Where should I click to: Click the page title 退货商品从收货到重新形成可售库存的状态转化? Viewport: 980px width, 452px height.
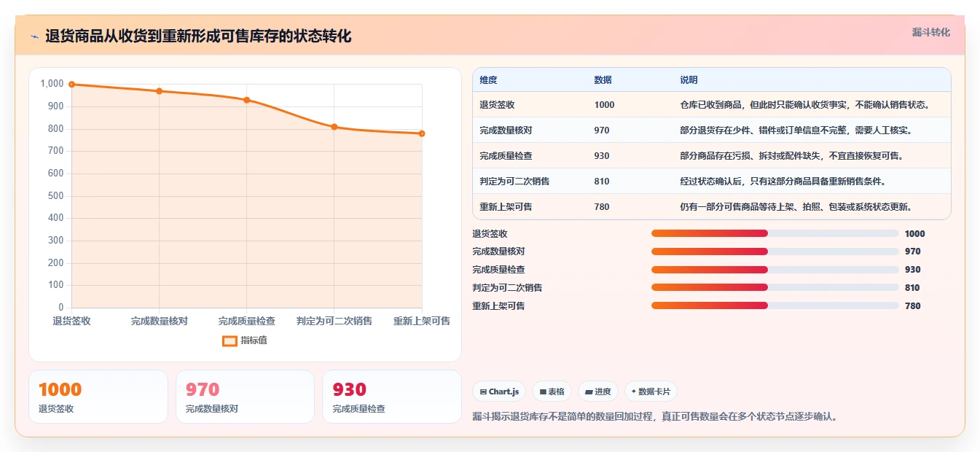[x=198, y=36]
